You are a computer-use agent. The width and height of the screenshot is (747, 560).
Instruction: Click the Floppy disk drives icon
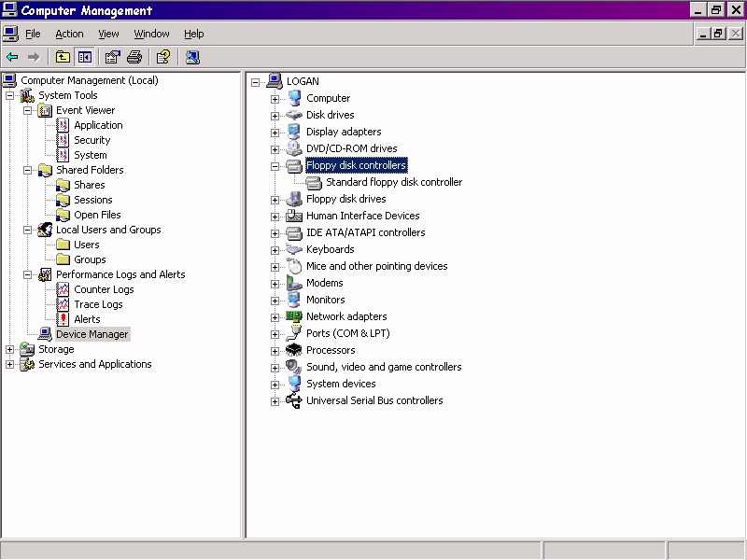294,199
